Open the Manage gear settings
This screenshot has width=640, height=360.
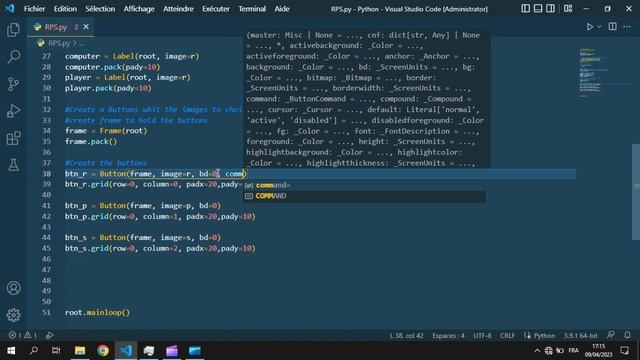click(x=13, y=315)
